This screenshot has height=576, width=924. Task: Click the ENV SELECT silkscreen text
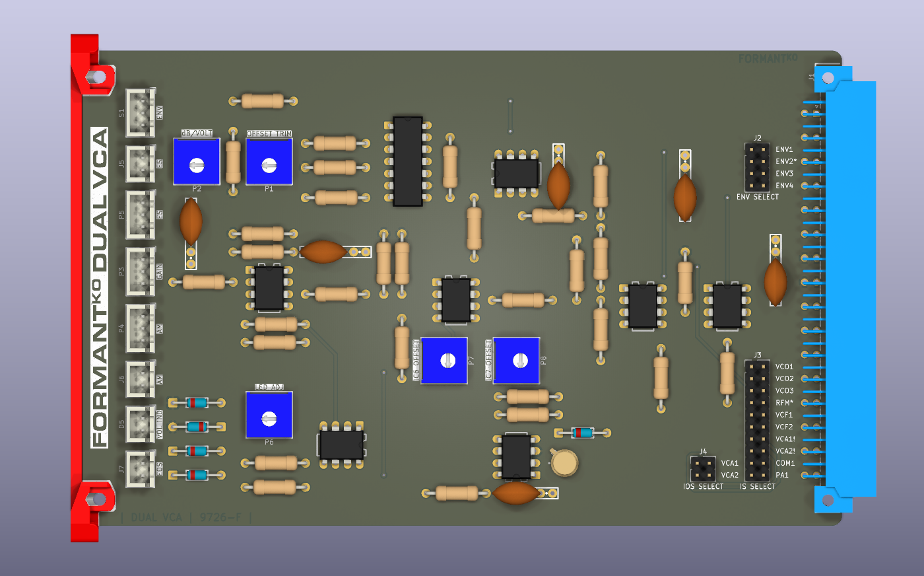(758, 197)
